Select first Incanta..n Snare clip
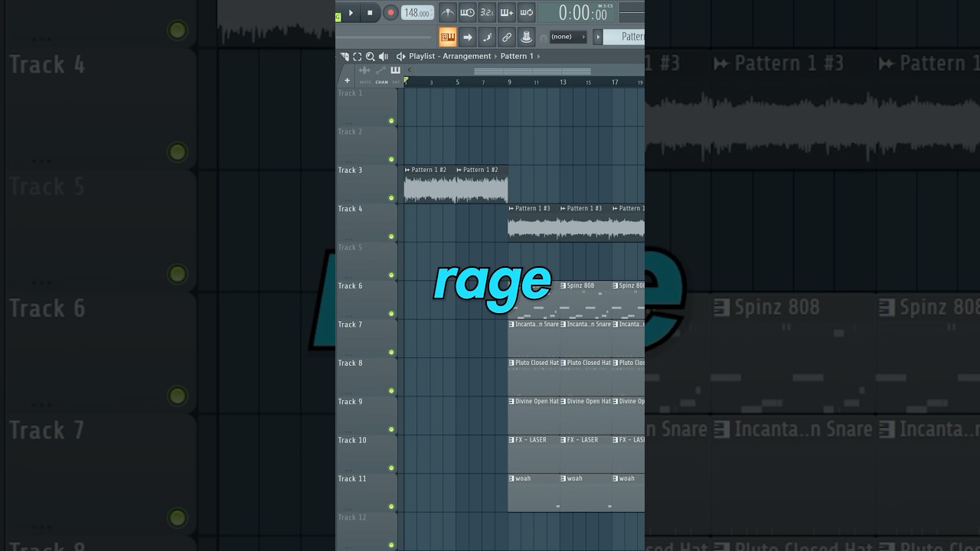 click(534, 338)
